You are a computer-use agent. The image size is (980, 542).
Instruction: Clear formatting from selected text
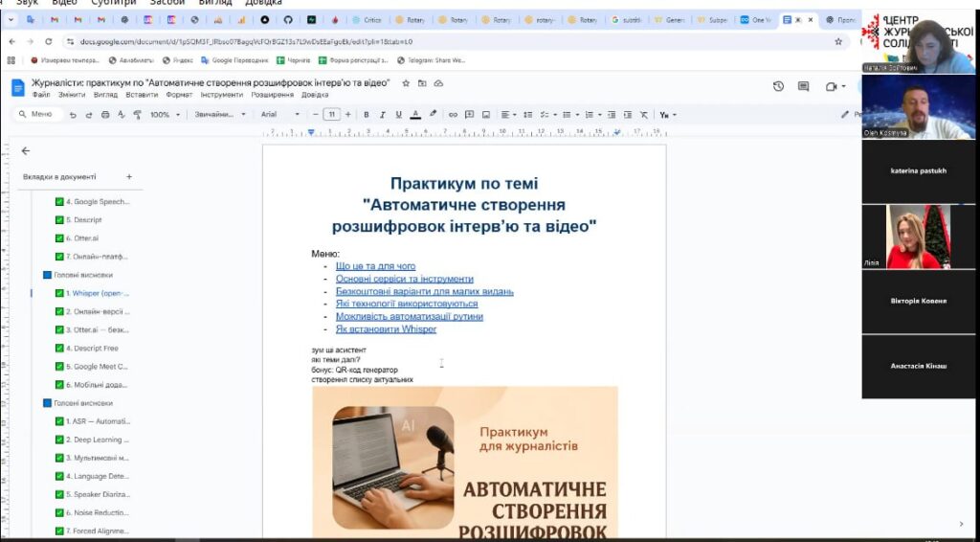(x=644, y=115)
